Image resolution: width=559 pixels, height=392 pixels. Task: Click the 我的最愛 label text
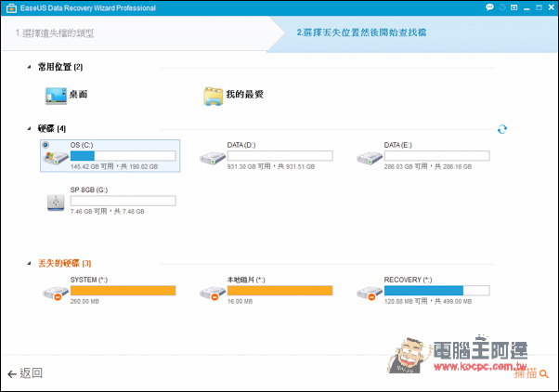point(245,95)
